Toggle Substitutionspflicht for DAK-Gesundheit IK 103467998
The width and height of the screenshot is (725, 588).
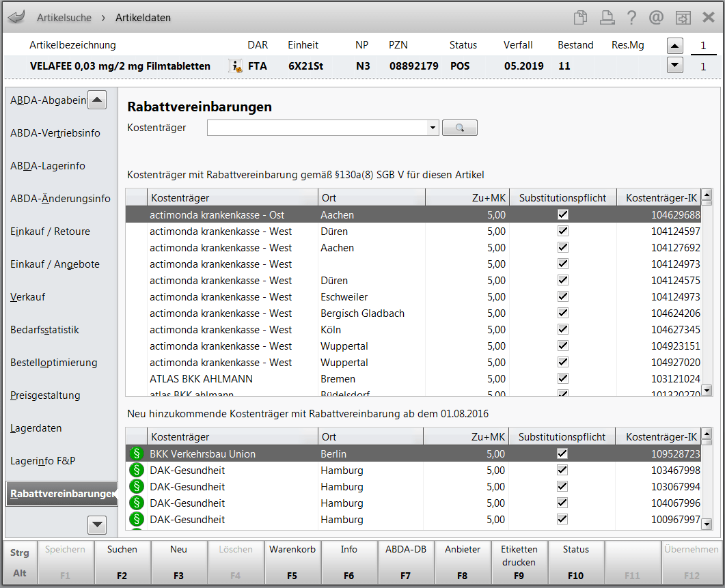(562, 470)
